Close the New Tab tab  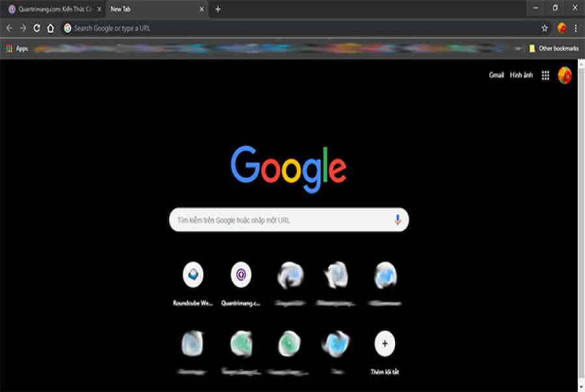[201, 9]
